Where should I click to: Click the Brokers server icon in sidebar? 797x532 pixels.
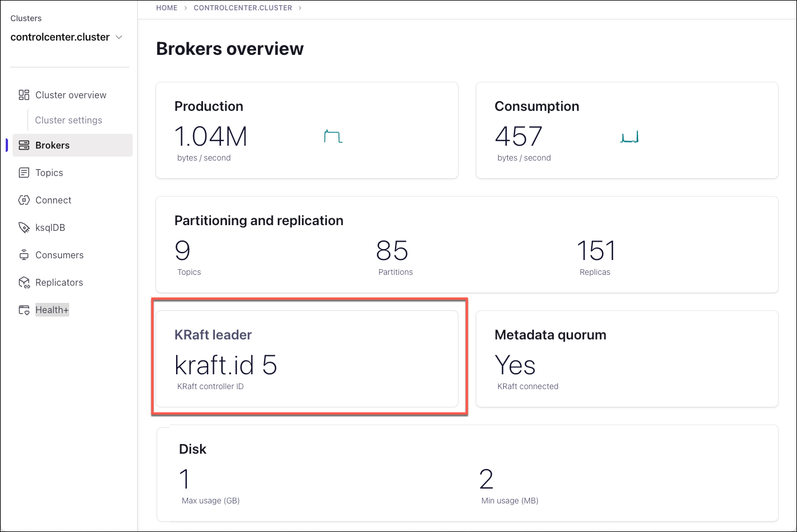24,145
